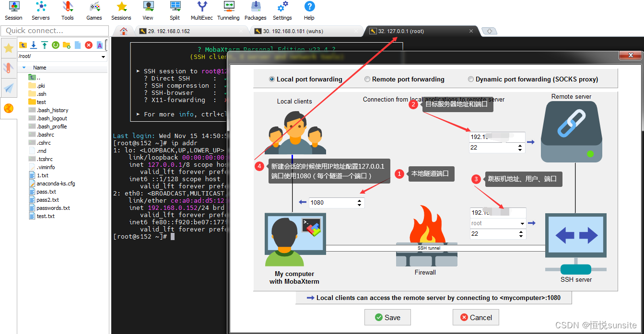Open the Packages toolbar button

256,11
